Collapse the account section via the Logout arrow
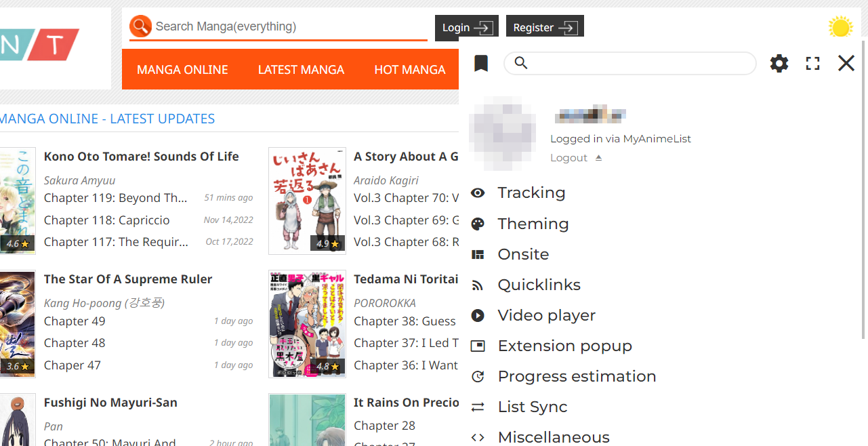The width and height of the screenshot is (868, 446). point(598,157)
